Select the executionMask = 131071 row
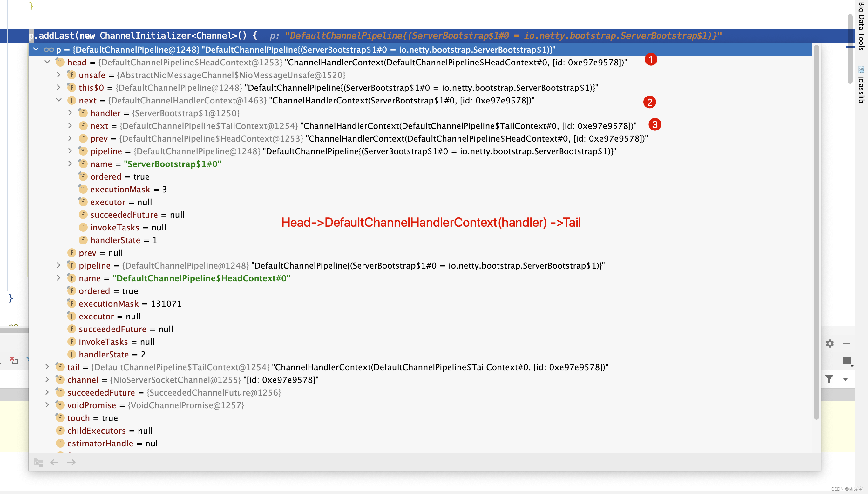The image size is (868, 494). click(x=130, y=303)
